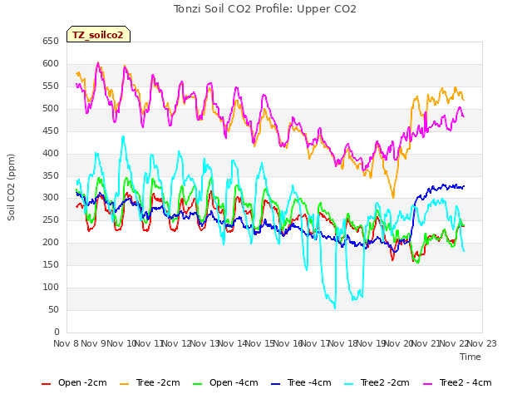Click the red Open -2cm legend swatch
Screen dimensions: 532x399
(x=47, y=384)
